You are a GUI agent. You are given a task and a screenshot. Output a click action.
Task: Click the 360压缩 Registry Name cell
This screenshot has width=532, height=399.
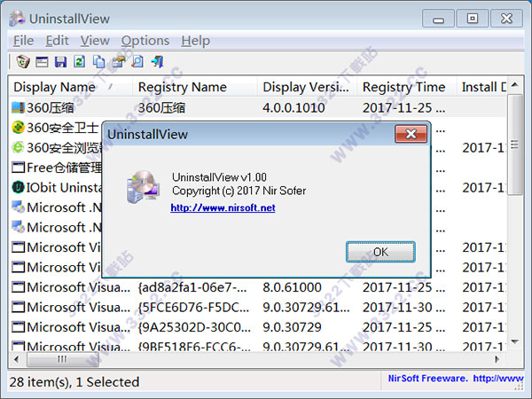click(161, 108)
